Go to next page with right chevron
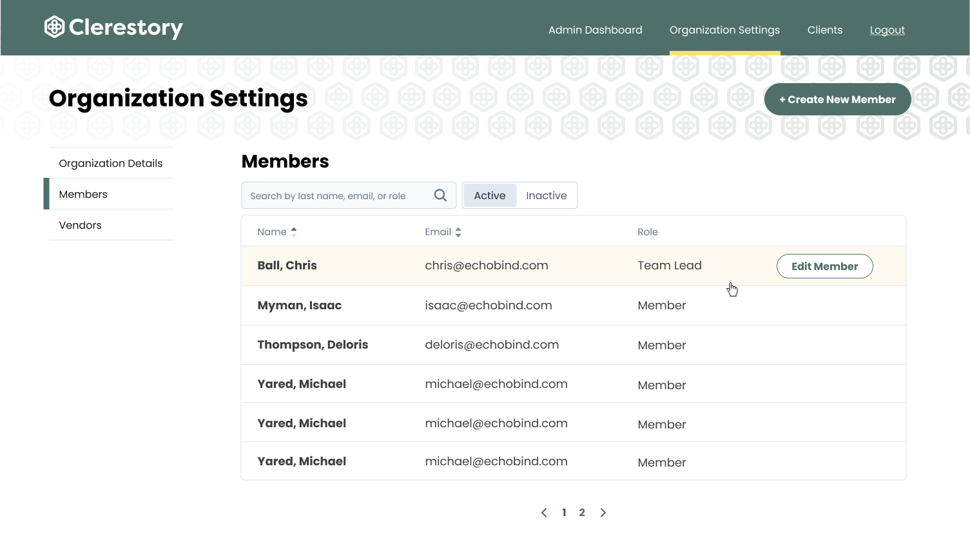The width and height of the screenshot is (970, 560). click(x=603, y=512)
